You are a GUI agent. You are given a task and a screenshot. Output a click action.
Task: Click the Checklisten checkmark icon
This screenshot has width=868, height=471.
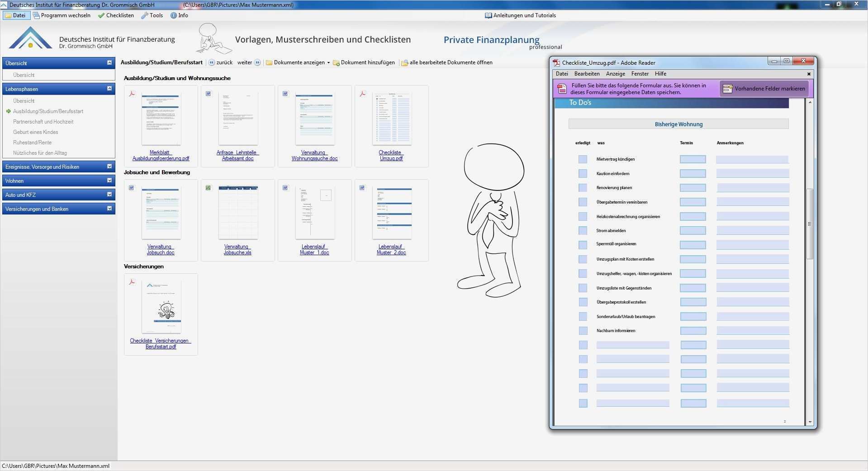coord(101,15)
